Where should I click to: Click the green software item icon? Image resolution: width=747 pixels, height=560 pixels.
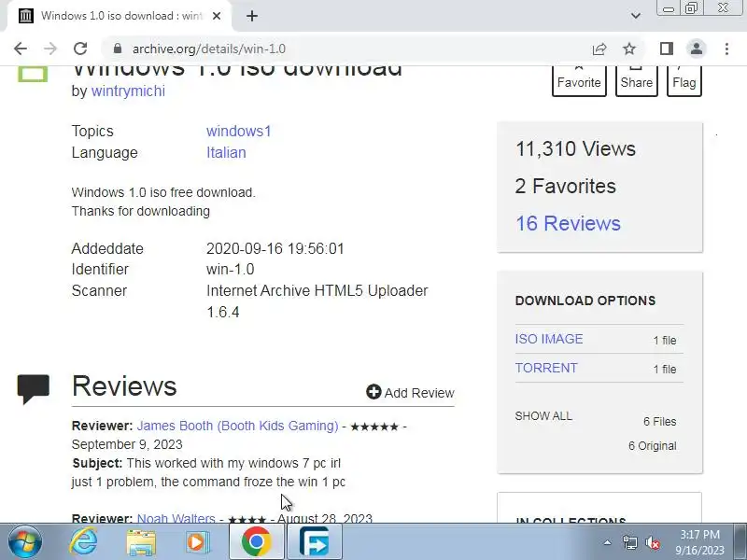coord(33,74)
